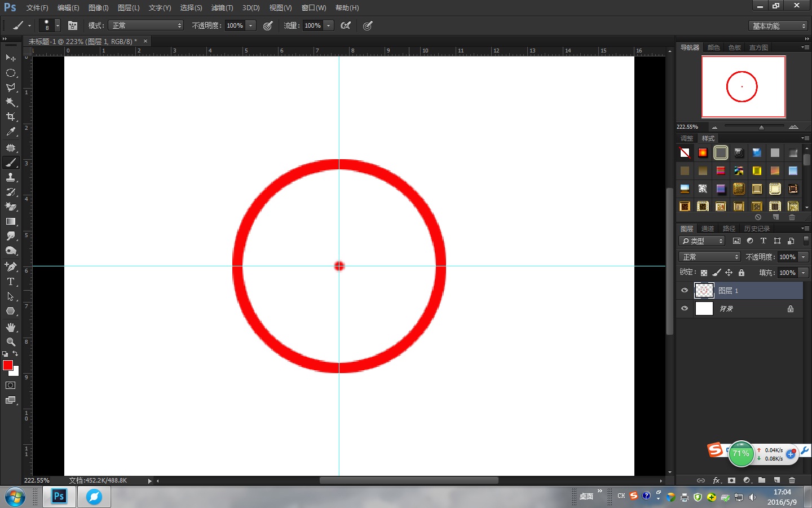Toggle the lock transparent pixels option
The height and width of the screenshot is (508, 812).
[x=704, y=273]
